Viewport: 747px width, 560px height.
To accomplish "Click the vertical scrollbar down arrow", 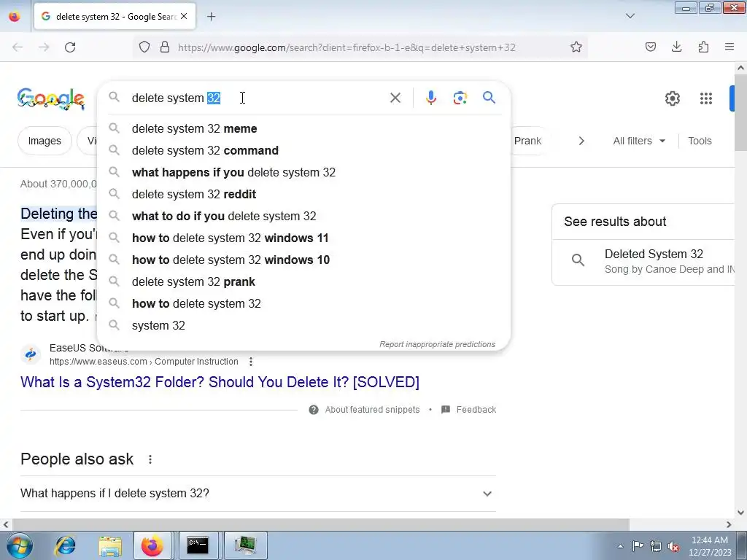I will (x=740, y=513).
